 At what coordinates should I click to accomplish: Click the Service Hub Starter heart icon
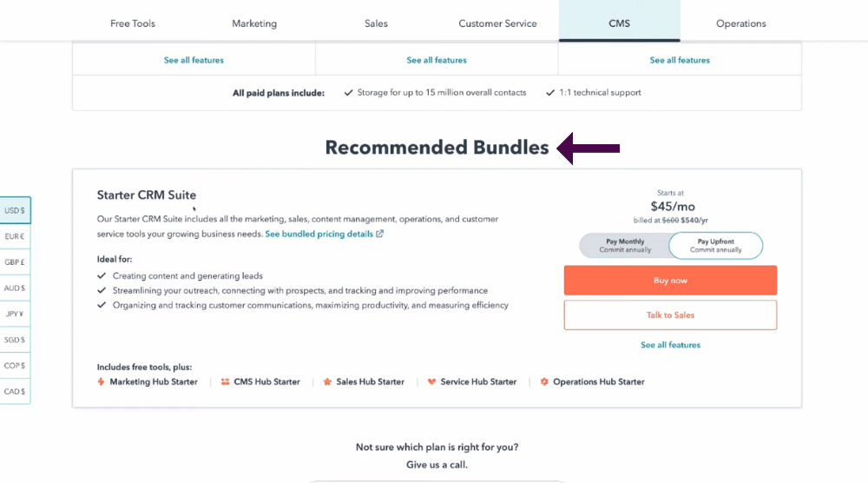(431, 381)
